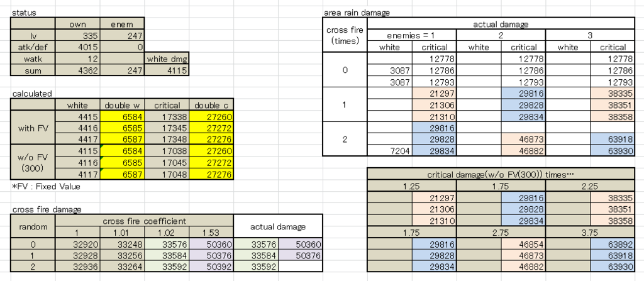Select the 1.53 coefficient header
Image resolution: width=644 pixels, height=281 pixels.
[x=211, y=233]
